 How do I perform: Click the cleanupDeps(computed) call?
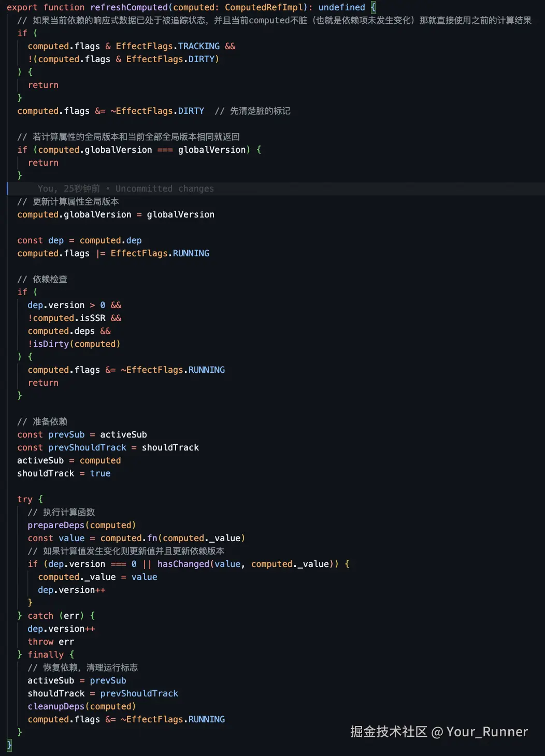coord(82,706)
